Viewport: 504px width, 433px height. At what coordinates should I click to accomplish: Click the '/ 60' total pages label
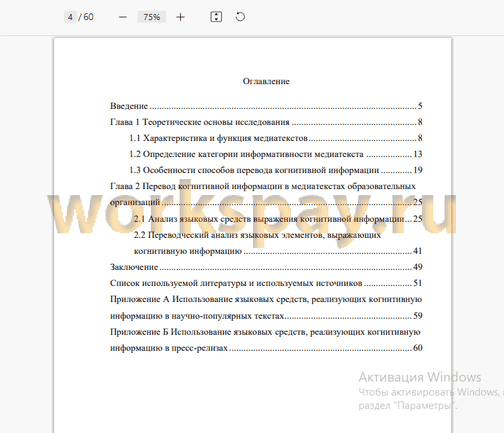[x=86, y=17]
